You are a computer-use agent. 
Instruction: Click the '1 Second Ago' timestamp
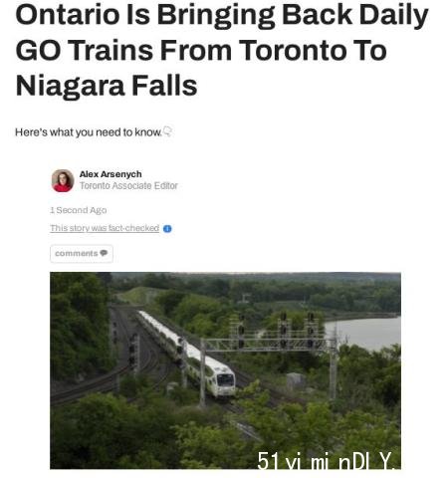(x=79, y=210)
